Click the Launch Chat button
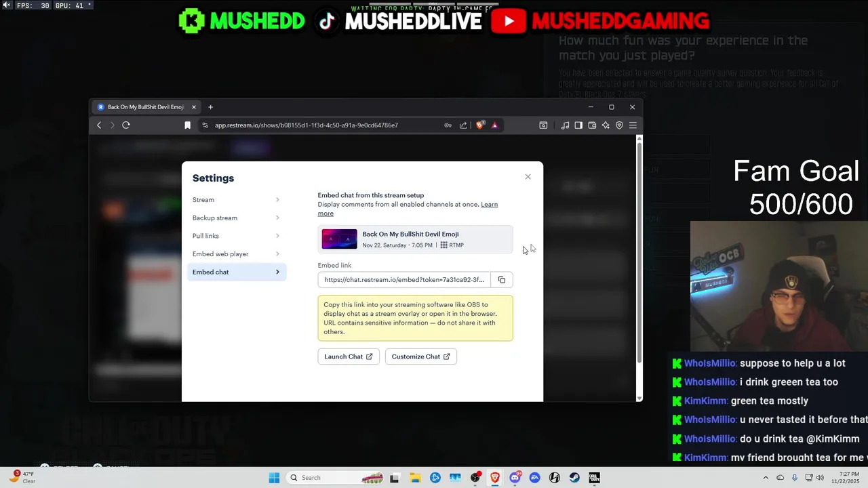The width and height of the screenshot is (868, 488). [349, 357]
